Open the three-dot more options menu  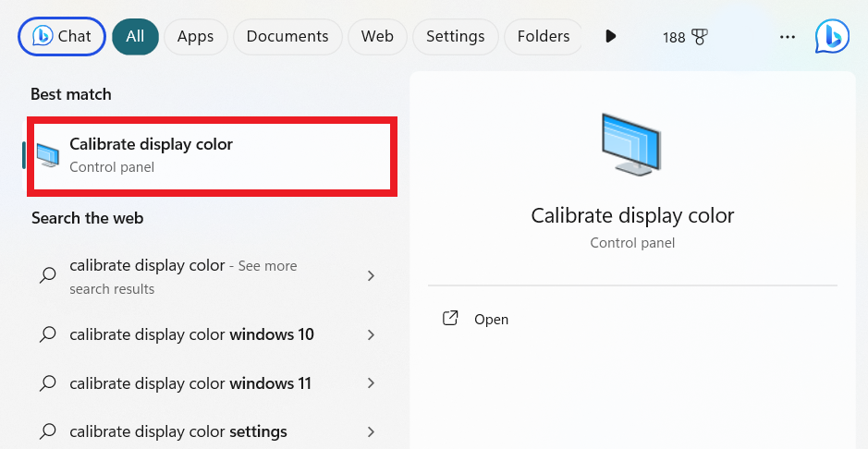788,37
